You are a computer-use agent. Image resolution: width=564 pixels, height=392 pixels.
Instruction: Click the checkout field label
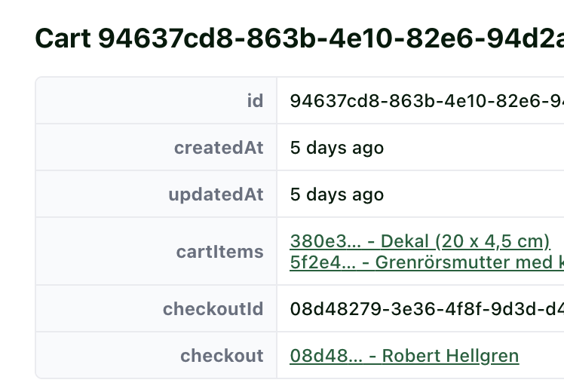(x=222, y=356)
